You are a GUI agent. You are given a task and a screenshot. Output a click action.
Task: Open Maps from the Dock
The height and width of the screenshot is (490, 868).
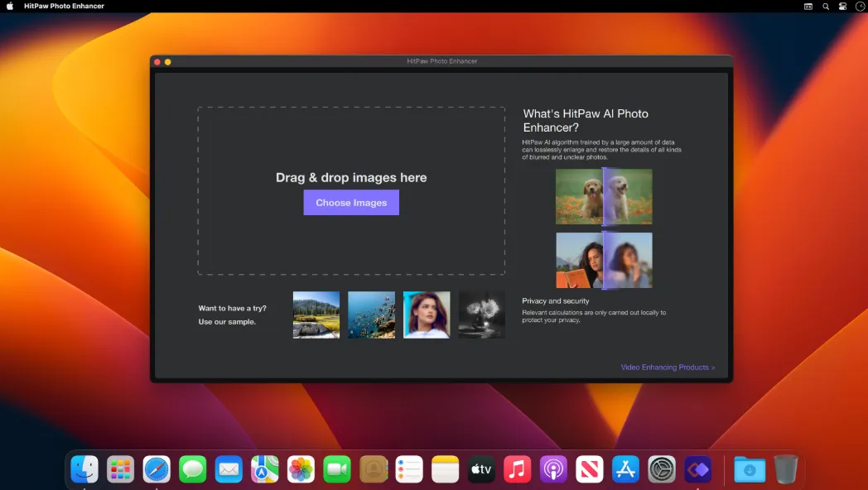tap(264, 469)
